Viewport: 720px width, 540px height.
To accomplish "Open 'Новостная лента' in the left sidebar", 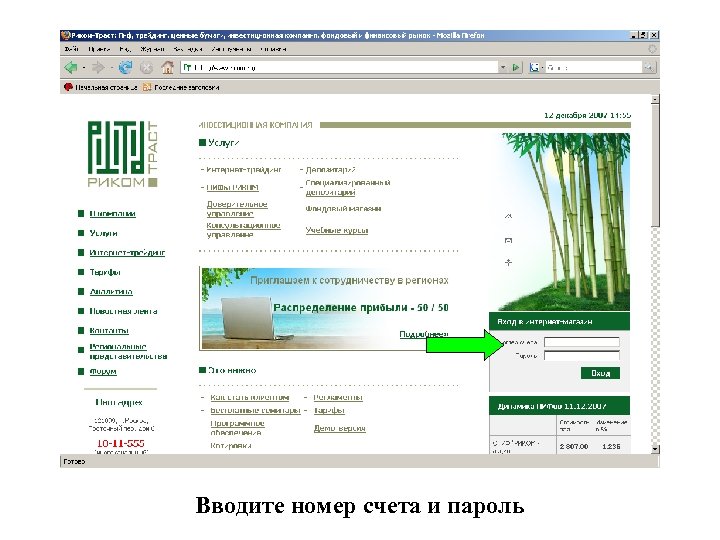I will pos(123,311).
